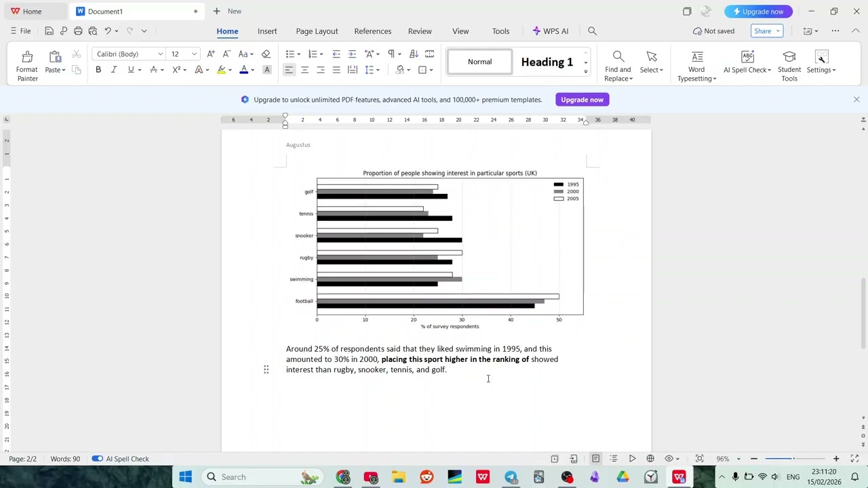
Task: Click the distributed alignment icon
Action: pyautogui.click(x=352, y=70)
